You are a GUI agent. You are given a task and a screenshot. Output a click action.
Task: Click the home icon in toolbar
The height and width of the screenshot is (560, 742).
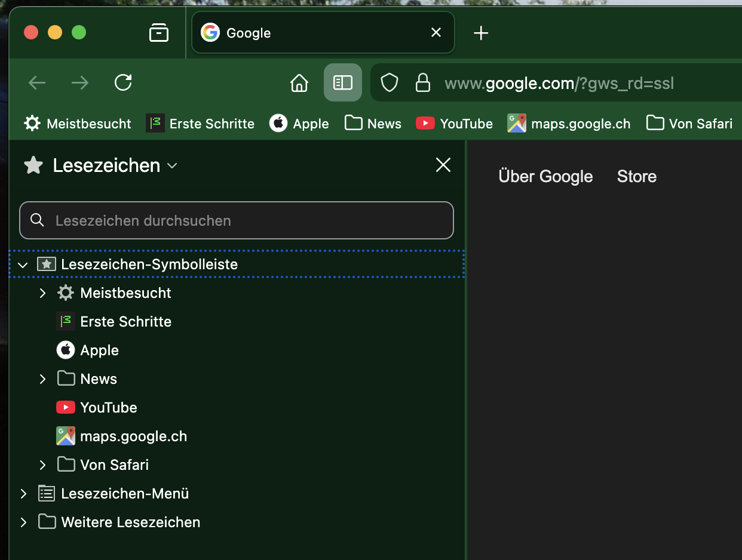tap(299, 82)
